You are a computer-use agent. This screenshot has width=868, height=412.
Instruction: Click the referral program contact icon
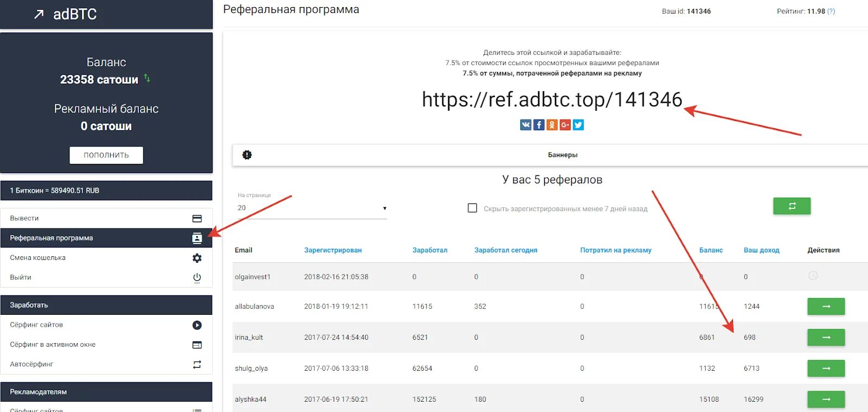point(197,238)
